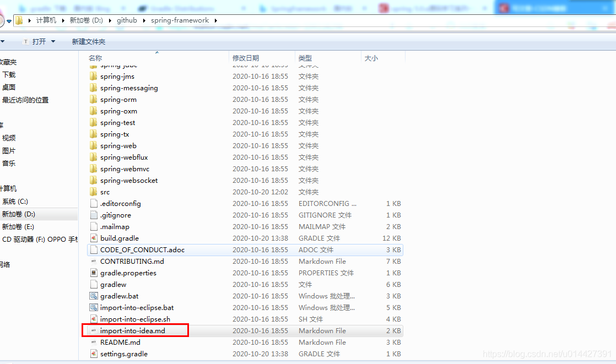Click the folder icon in the address bar
616x364 pixels.
19,20
